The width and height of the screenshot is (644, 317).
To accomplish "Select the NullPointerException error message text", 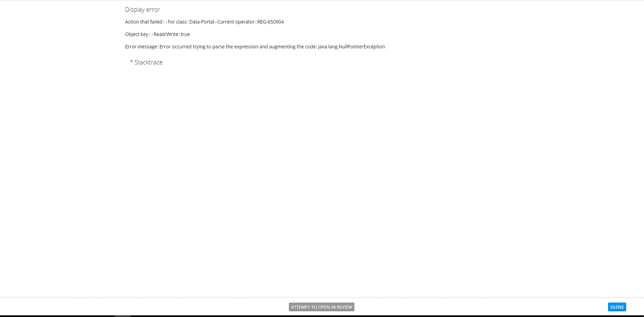I will pos(272,47).
